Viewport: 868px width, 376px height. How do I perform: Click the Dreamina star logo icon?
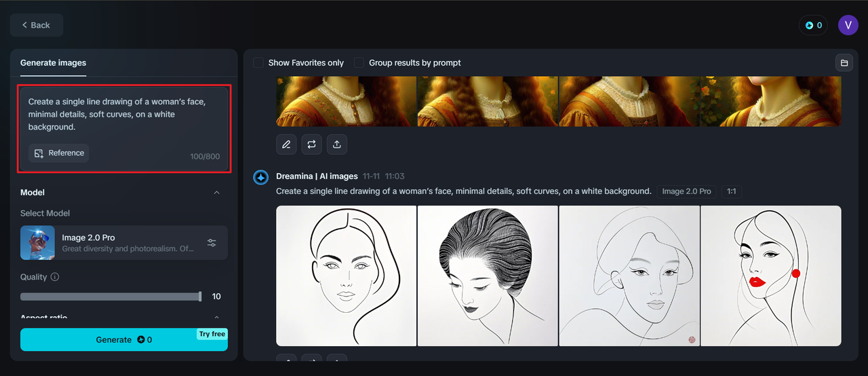click(261, 178)
